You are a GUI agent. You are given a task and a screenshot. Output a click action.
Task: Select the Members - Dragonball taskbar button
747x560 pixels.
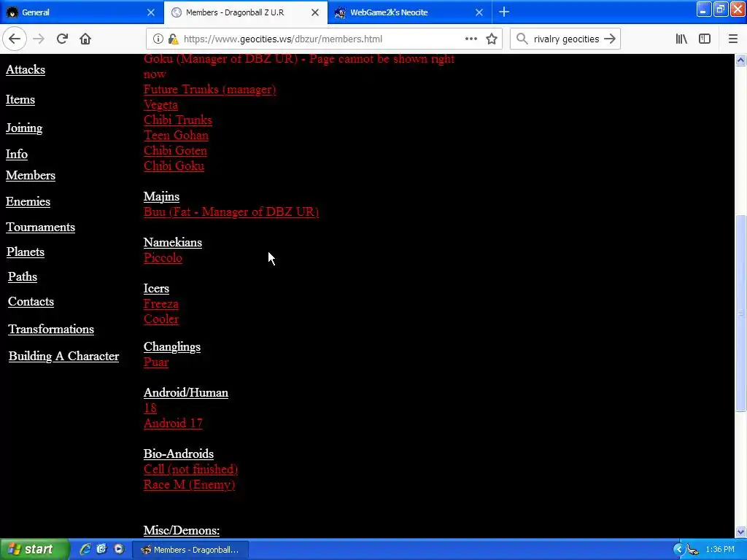tap(190, 550)
